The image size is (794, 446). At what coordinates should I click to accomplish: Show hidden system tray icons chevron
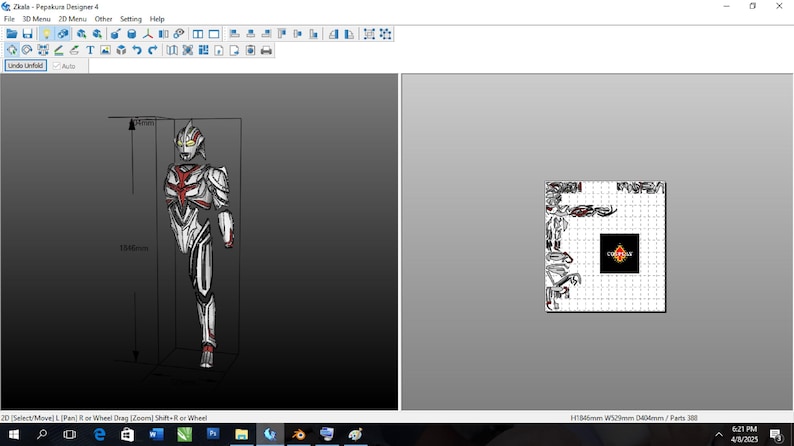719,434
